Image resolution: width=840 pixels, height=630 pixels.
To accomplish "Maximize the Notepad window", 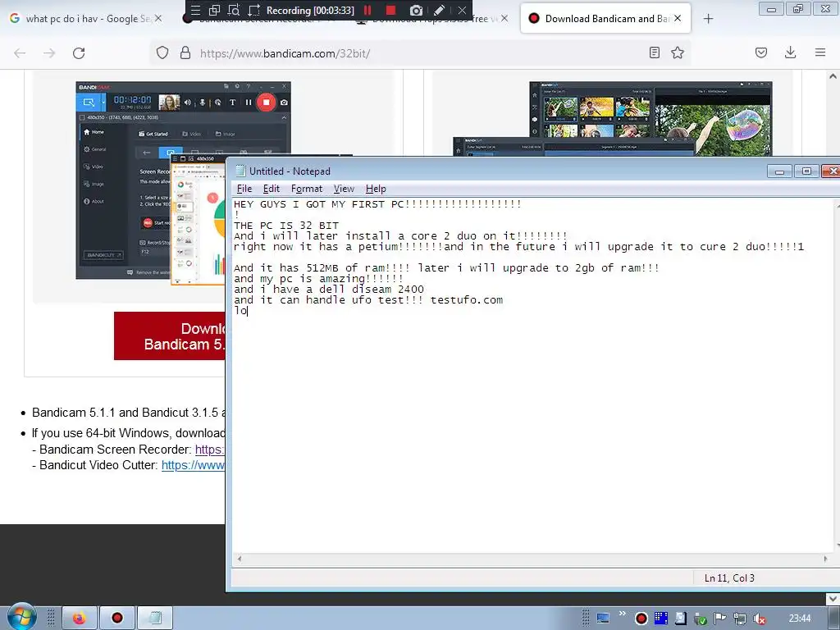I will coord(806,171).
